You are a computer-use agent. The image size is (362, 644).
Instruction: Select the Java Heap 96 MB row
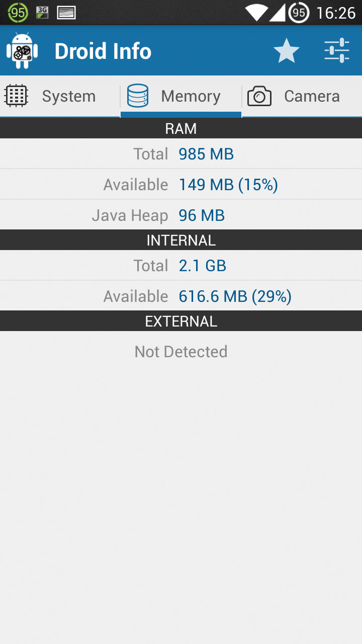pyautogui.click(x=181, y=215)
